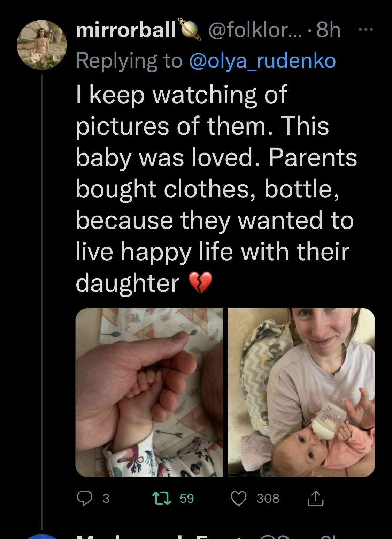The height and width of the screenshot is (539, 392).
Task: Open the 8h timestamp
Action: coord(328,30)
